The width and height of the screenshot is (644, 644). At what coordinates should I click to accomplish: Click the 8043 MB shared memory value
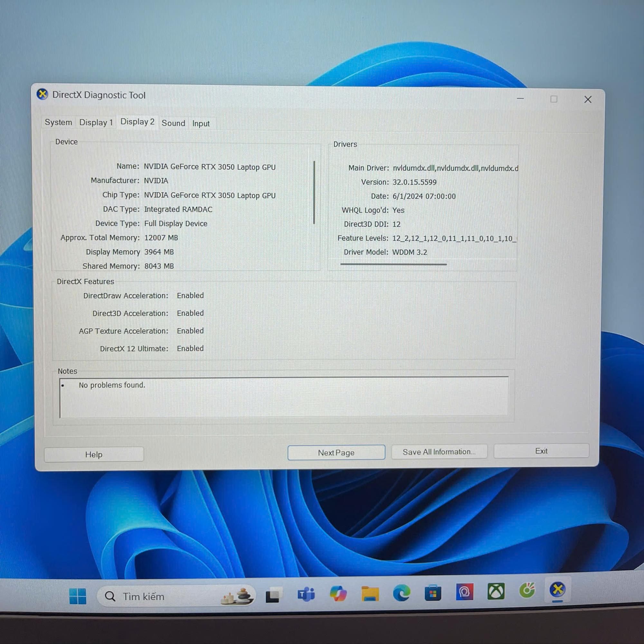pyautogui.click(x=159, y=266)
